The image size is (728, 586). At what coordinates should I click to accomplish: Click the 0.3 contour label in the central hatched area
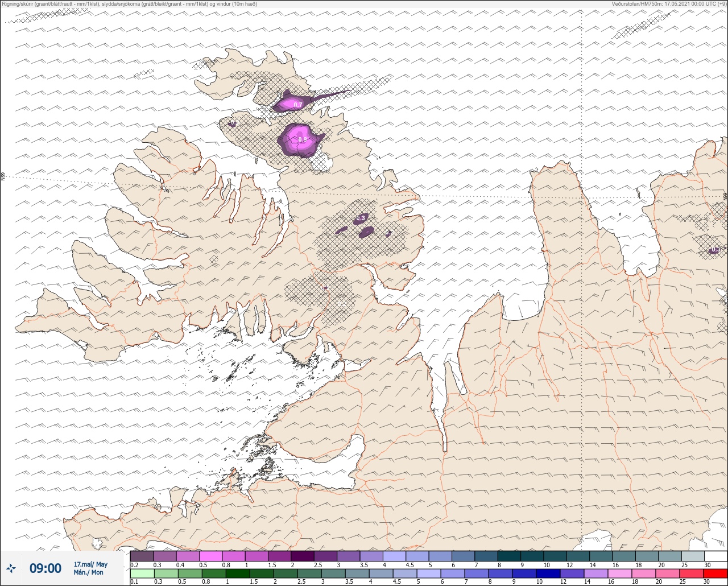click(361, 218)
